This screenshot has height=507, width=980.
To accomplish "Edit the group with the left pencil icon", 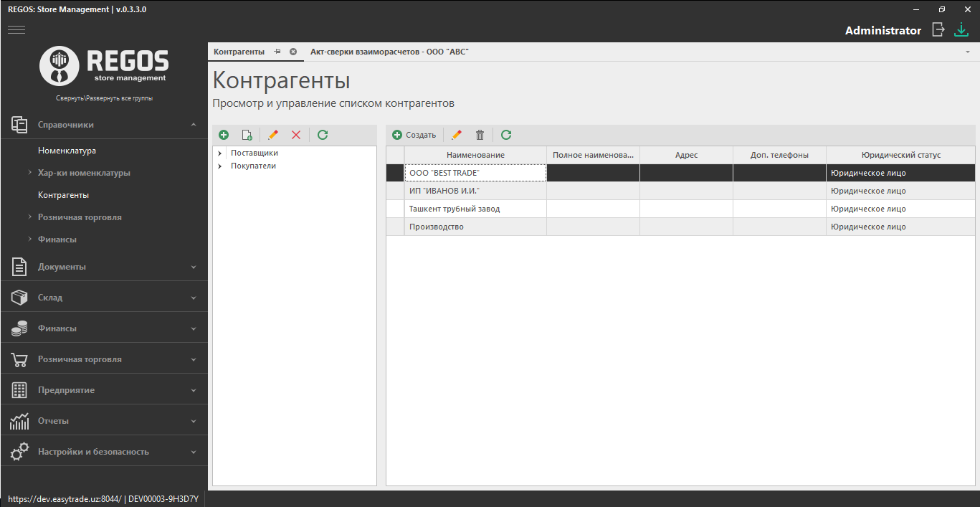I will pos(272,135).
